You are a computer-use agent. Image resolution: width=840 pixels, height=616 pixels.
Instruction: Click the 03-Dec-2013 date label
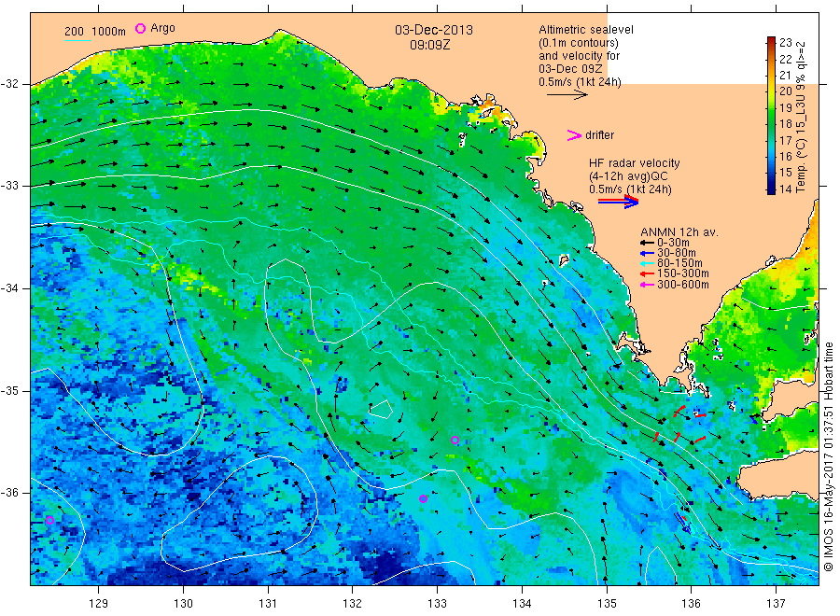(x=434, y=30)
